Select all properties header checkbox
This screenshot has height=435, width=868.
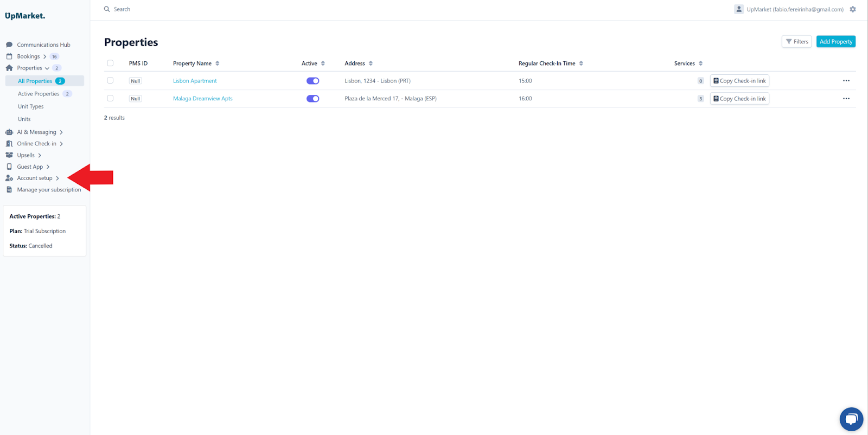click(110, 63)
